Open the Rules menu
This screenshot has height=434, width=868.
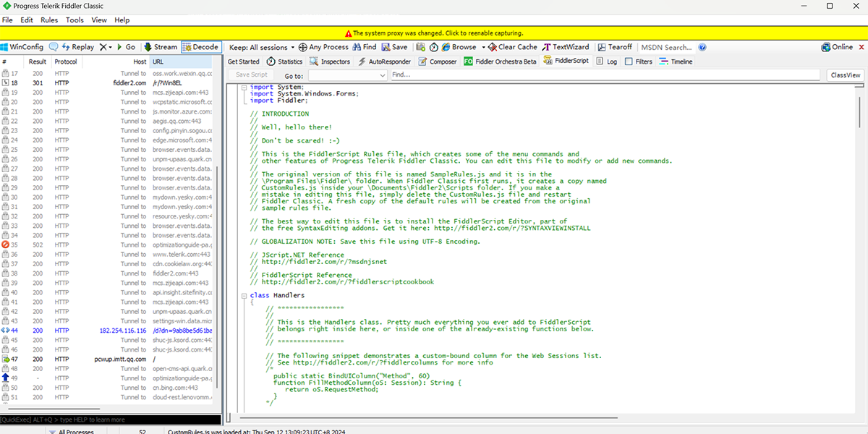point(49,20)
